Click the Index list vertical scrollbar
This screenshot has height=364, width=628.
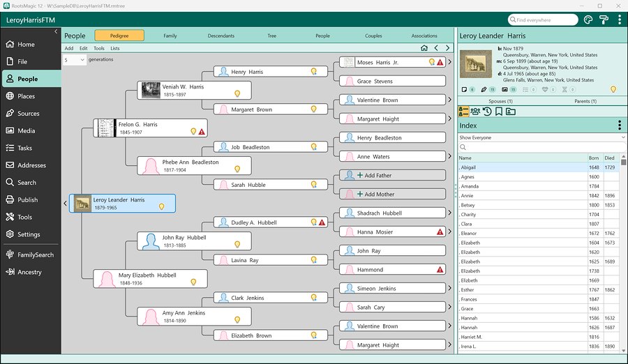624,254
